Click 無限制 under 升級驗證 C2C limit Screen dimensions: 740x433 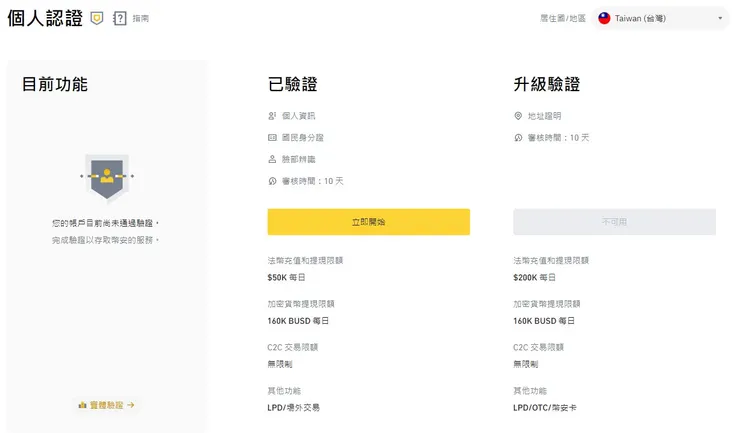(526, 364)
